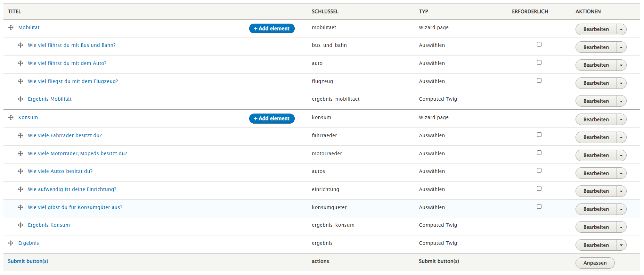Click the drag handle for Konsum

11,117
